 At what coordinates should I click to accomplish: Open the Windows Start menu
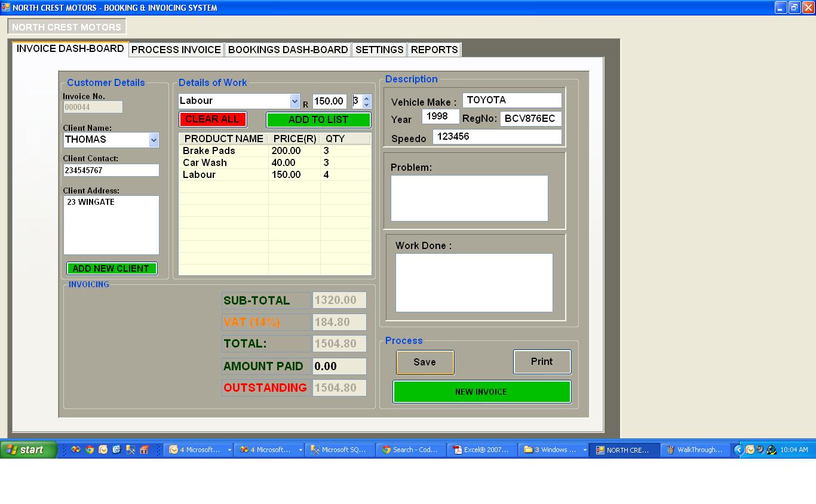coord(29,450)
